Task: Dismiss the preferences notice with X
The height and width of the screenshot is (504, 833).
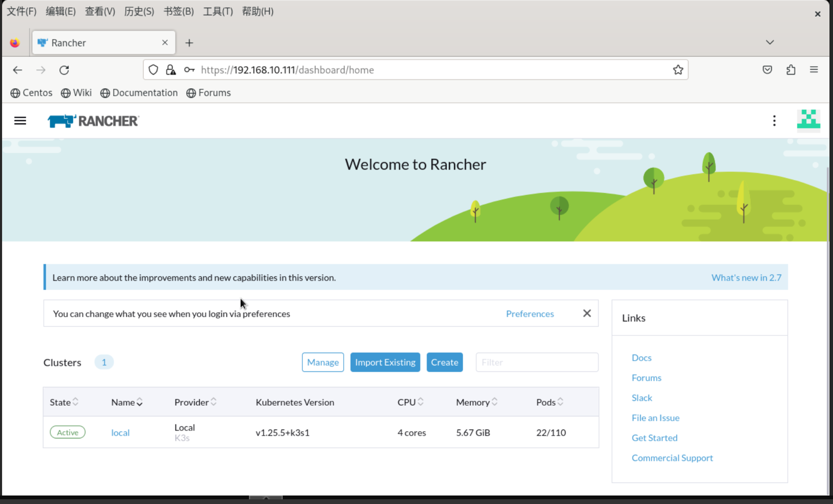Action: [x=587, y=313]
